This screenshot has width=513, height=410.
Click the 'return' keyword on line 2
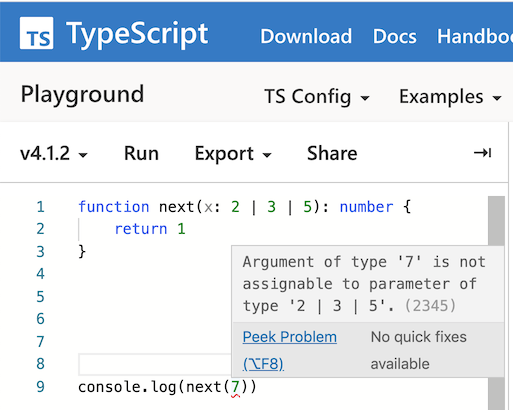141,229
